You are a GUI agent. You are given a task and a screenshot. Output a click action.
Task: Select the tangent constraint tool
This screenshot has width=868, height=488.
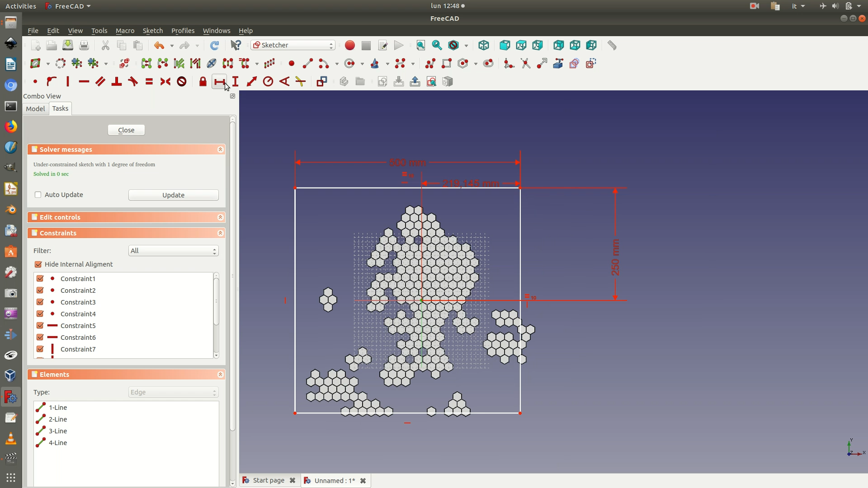point(133,82)
